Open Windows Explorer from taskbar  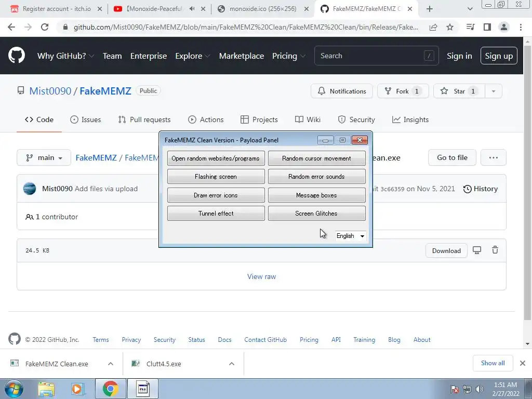coord(46,389)
